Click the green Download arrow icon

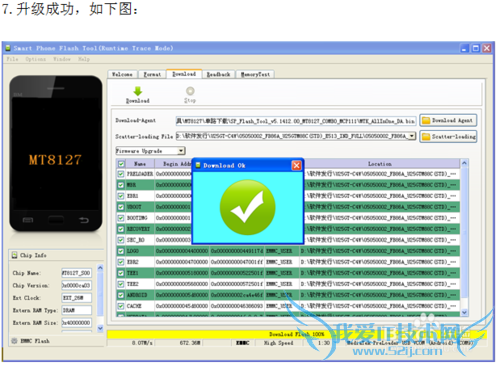coord(137,91)
